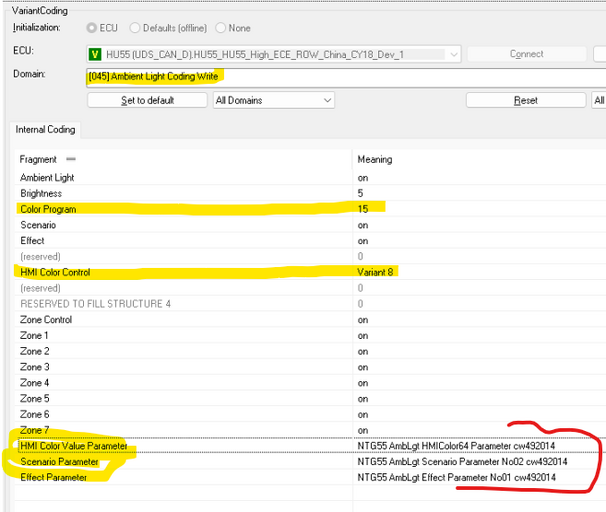Select the None initialization radio button

tap(220, 28)
